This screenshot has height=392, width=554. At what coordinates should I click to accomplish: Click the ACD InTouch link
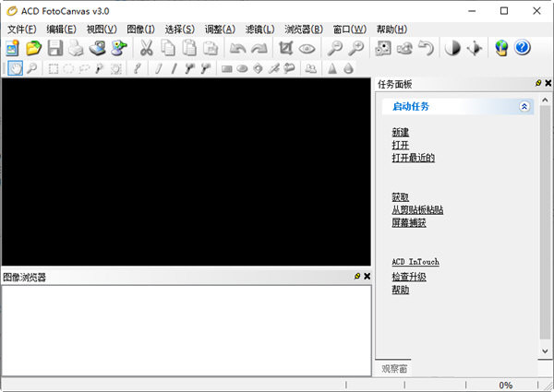[415, 262]
